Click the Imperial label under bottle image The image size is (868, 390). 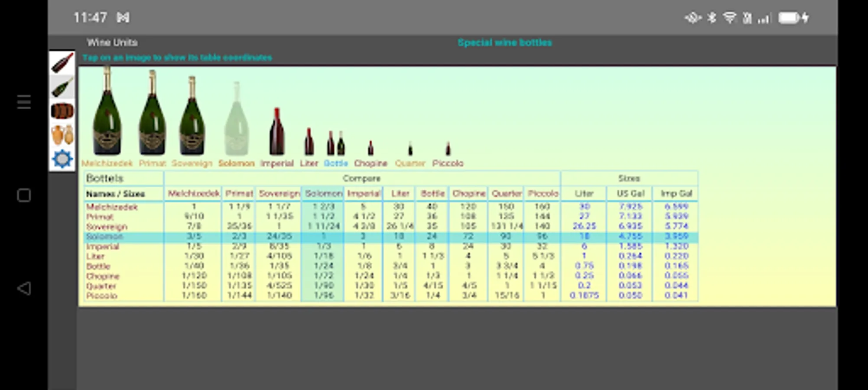pyautogui.click(x=277, y=163)
